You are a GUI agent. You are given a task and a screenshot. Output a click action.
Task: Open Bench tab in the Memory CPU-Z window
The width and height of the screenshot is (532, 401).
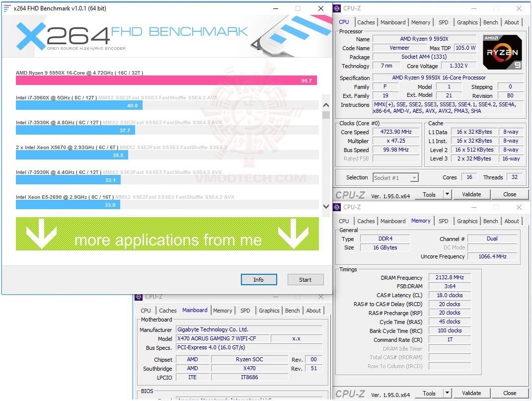coord(491,221)
